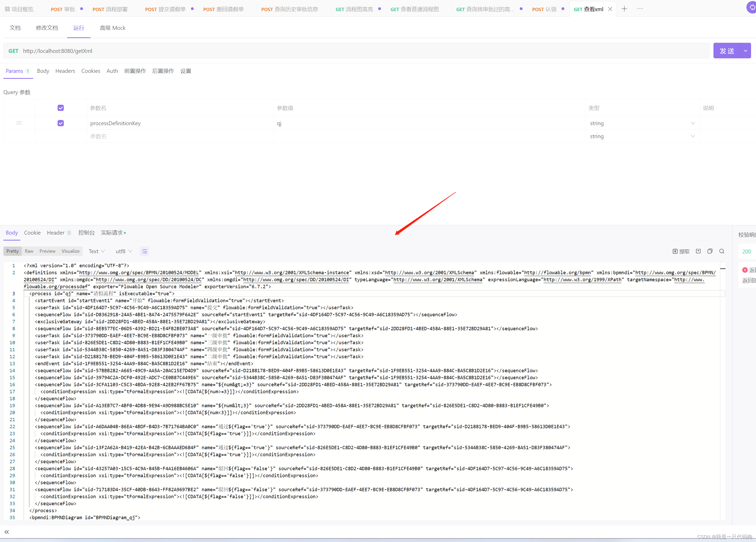This screenshot has width=756, height=542.
Task: Save the response using the download icon
Action: [698, 251]
